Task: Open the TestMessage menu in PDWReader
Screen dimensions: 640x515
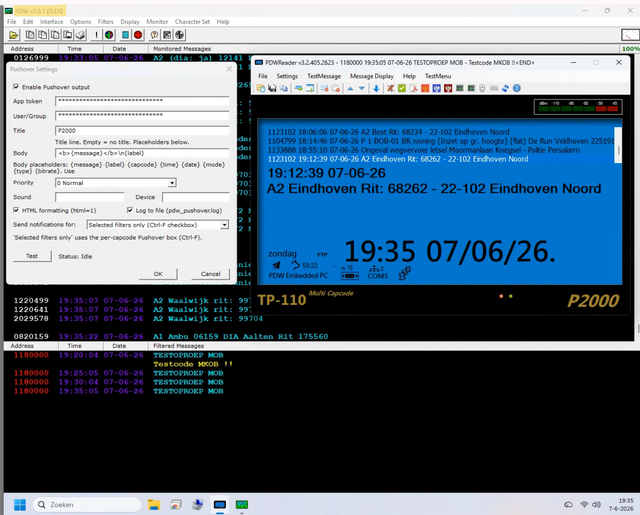Action: (324, 76)
